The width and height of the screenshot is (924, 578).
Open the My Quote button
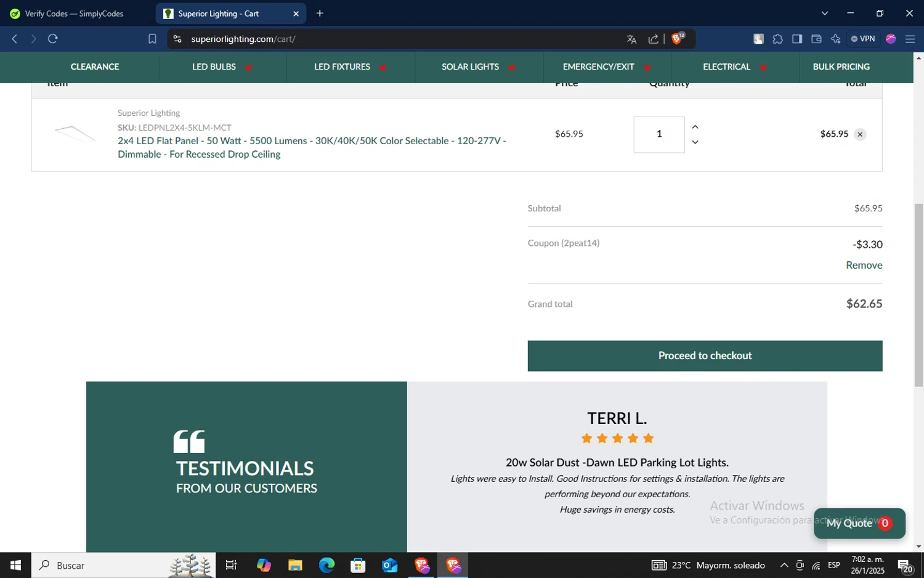click(x=859, y=523)
